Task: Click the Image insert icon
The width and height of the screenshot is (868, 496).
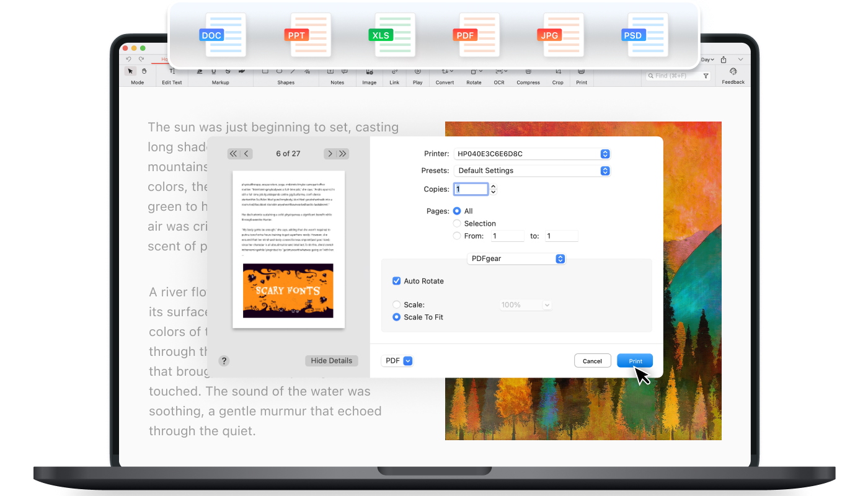Action: pyautogui.click(x=370, y=72)
